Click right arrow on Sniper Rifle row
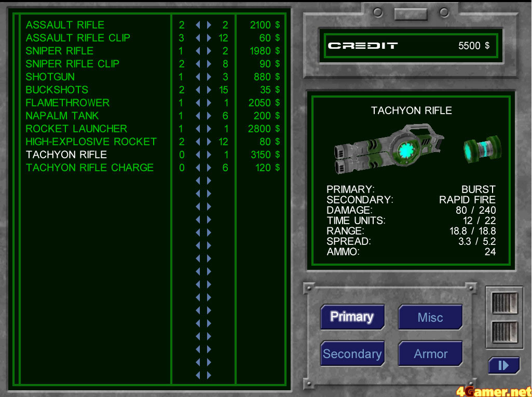The image size is (532, 397). coord(209,51)
